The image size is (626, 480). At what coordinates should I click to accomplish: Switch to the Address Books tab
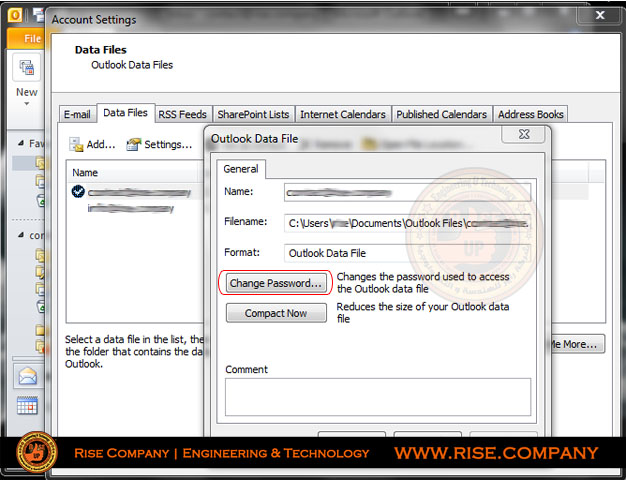point(531,114)
